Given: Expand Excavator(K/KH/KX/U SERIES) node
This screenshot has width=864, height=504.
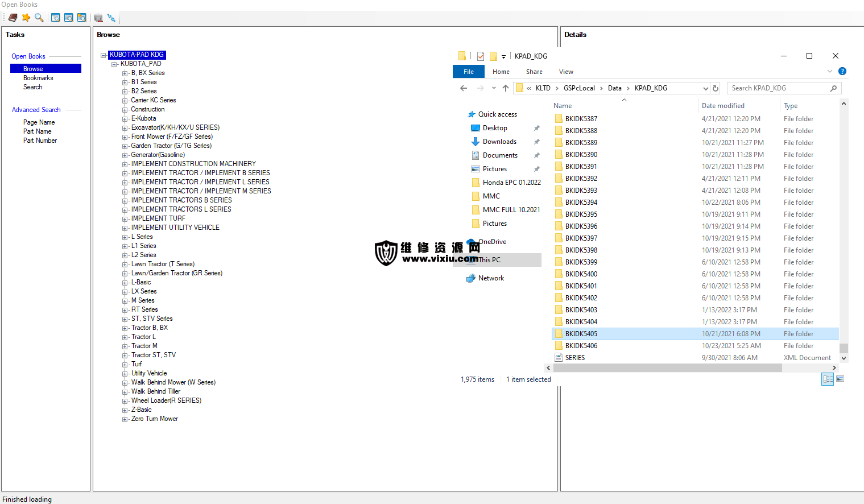Looking at the screenshot, I should coord(125,128).
